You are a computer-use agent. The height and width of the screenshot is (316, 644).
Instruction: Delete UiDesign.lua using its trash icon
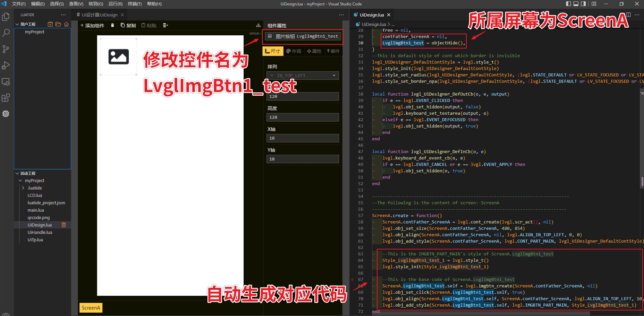point(63,225)
